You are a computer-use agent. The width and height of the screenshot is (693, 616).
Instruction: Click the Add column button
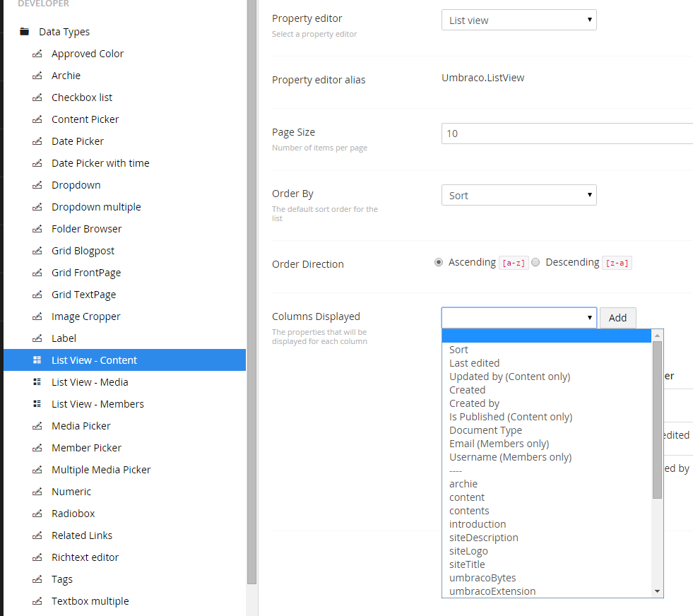618,318
